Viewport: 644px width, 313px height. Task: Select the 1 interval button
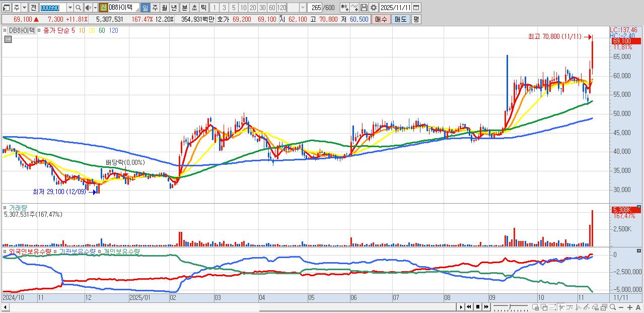click(x=214, y=8)
